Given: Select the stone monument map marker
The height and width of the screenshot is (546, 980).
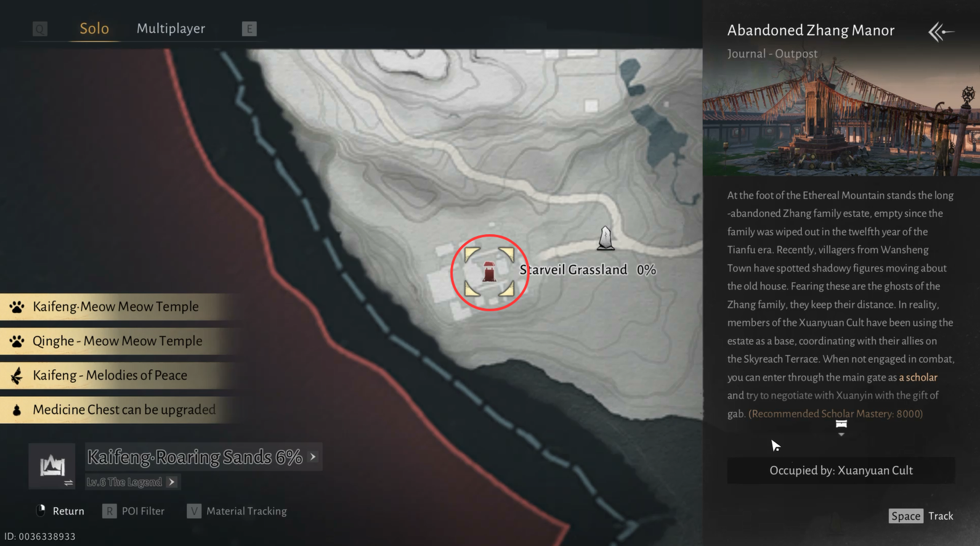Looking at the screenshot, I should coord(605,238).
